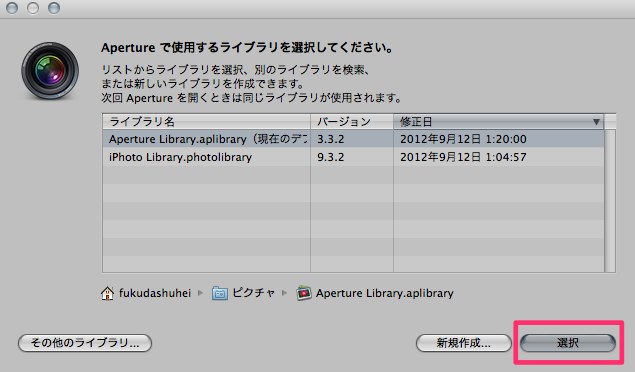Screen dimensions: 635x372
Task: Click the 選択 button
Action: point(568,343)
